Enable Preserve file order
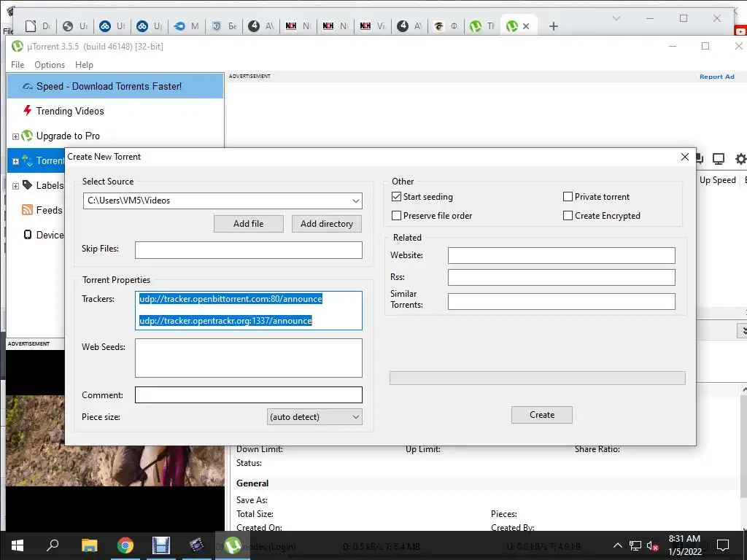This screenshot has height=560, width=747. pos(396,216)
